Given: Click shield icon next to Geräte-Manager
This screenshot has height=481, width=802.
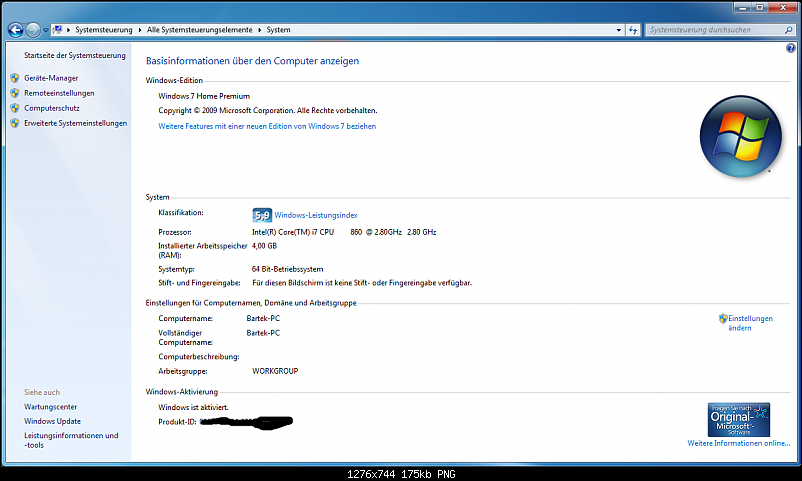Looking at the screenshot, I should tap(15, 78).
